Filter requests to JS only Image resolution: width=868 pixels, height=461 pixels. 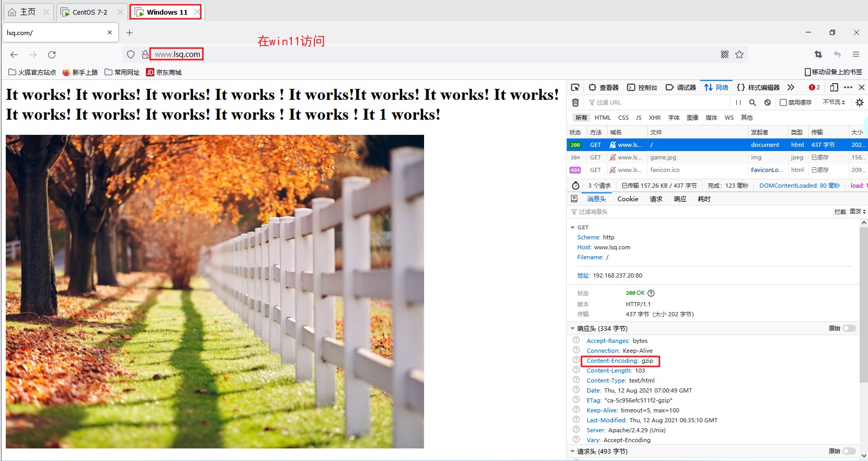[638, 118]
